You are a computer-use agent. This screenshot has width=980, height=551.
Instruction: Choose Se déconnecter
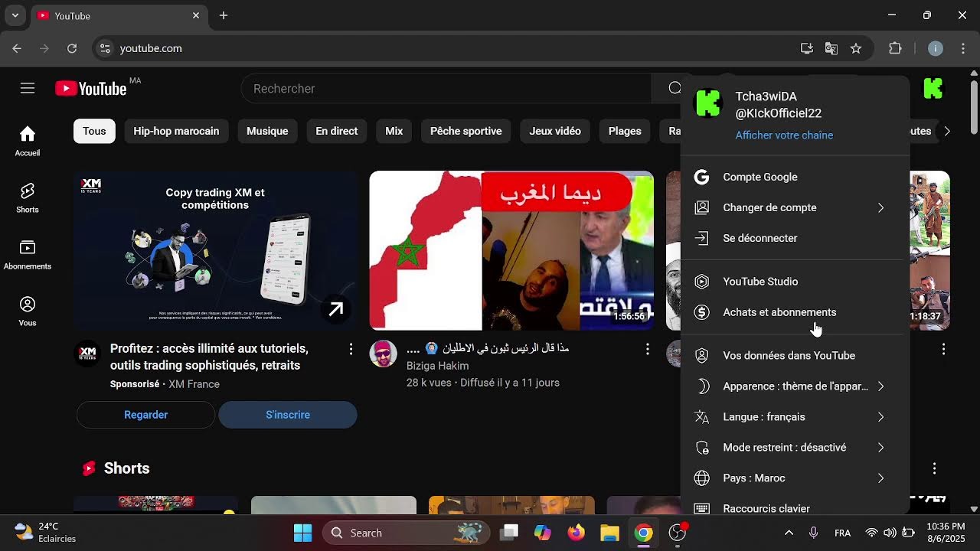(795, 238)
